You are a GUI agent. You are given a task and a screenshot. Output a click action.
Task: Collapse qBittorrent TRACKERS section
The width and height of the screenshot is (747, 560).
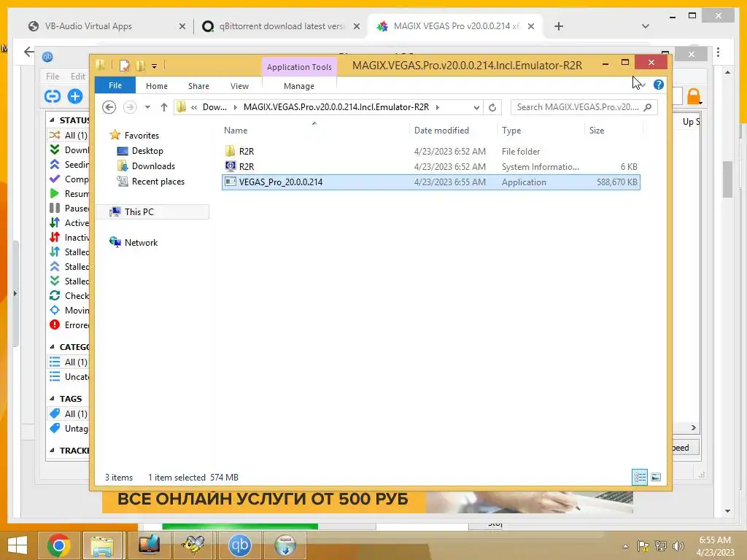[52, 450]
